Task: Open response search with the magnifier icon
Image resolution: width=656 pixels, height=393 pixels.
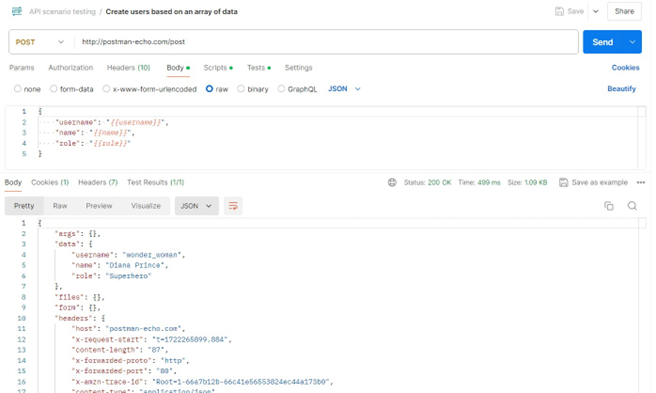Action: tap(632, 206)
